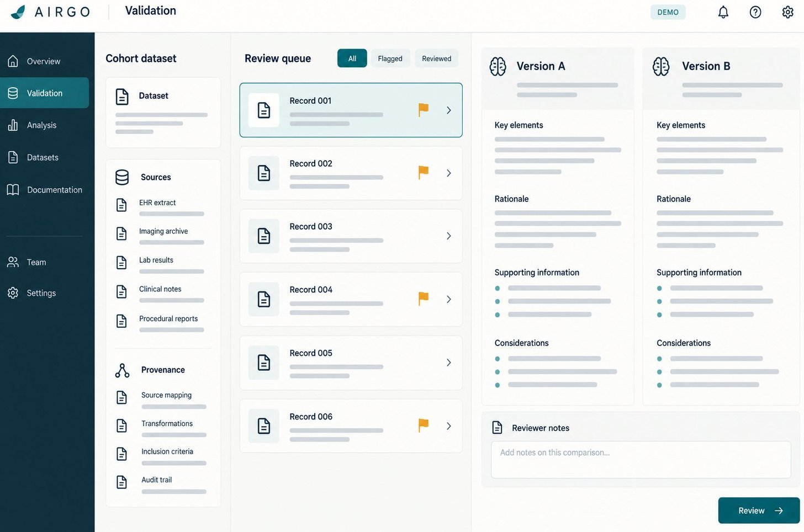Viewport: 804px width, 532px height.
Task: Expand Record 004 with its chevron
Action: 449,299
